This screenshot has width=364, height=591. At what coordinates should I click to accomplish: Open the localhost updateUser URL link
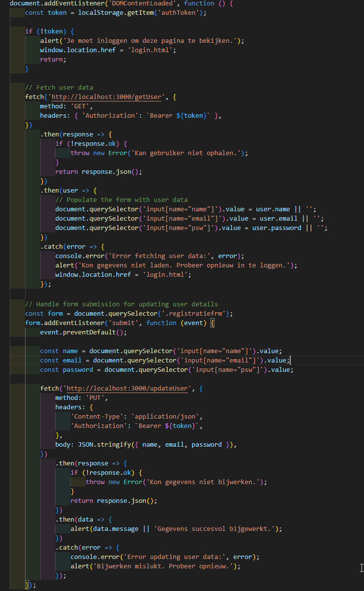click(x=127, y=389)
